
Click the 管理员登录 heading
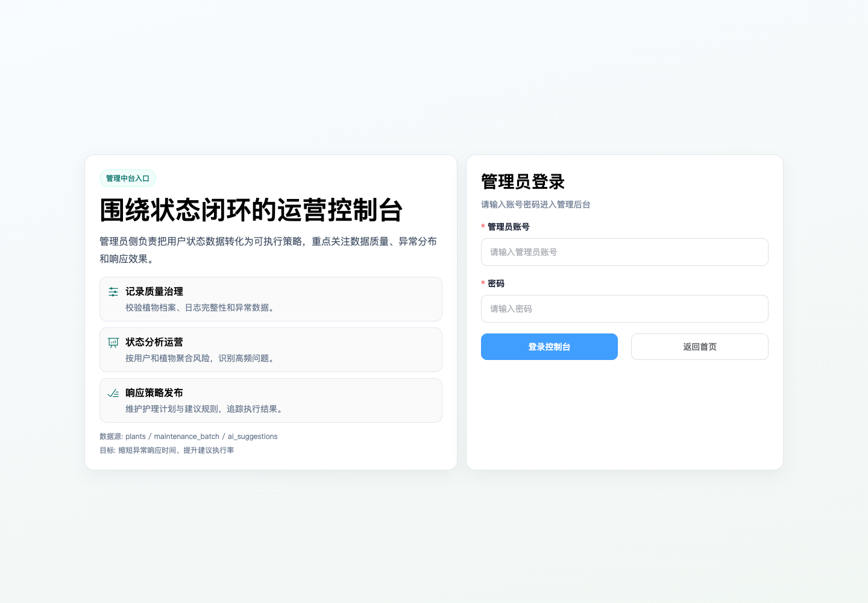(x=523, y=182)
